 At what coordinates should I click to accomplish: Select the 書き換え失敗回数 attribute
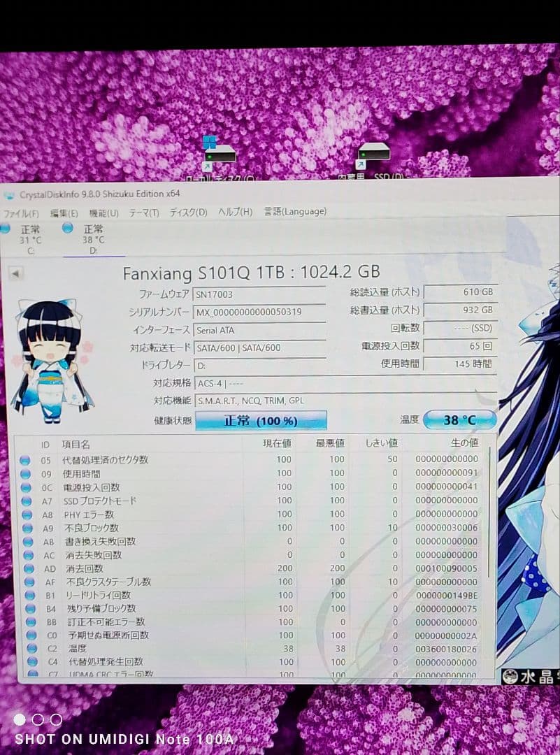pos(101,541)
